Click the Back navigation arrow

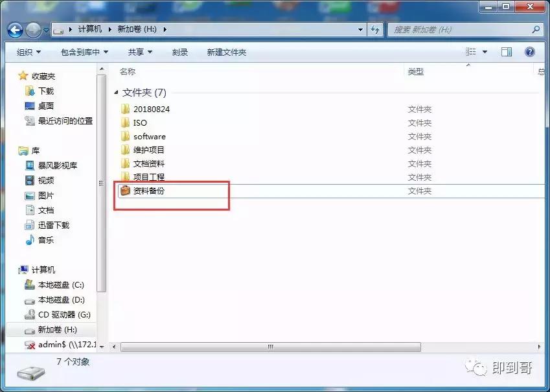pyautogui.click(x=14, y=29)
